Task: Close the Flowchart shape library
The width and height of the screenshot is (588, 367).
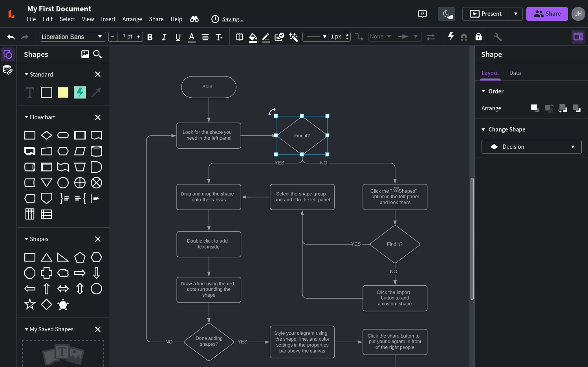Action: [98, 117]
